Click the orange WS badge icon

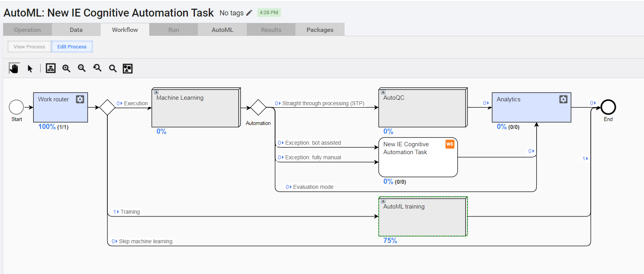(450, 144)
